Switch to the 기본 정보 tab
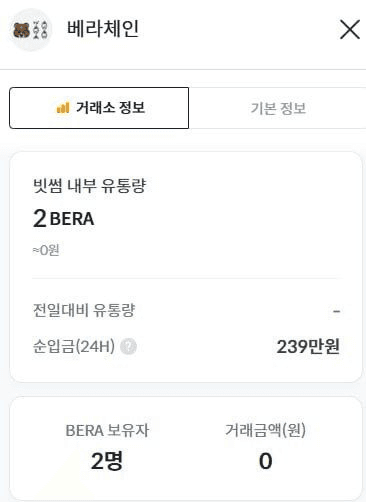 (x=278, y=108)
